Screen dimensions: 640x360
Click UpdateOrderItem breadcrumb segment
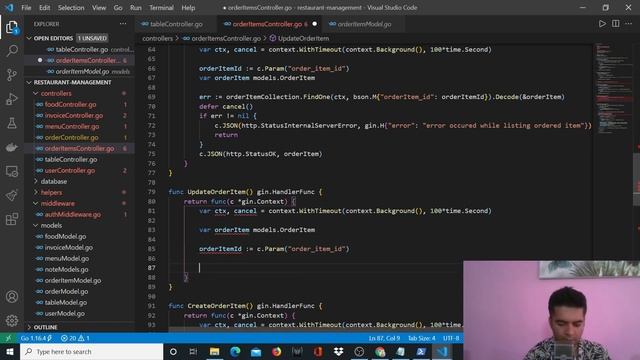click(303, 38)
